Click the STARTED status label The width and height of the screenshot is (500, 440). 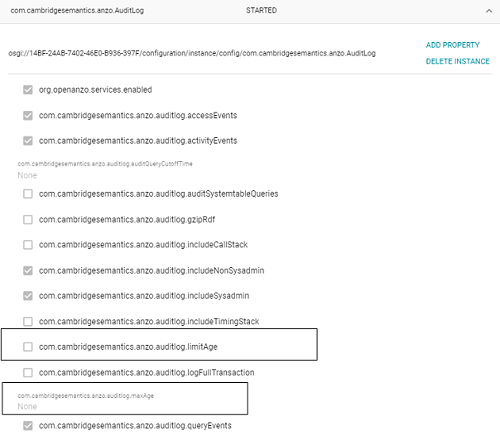click(261, 11)
